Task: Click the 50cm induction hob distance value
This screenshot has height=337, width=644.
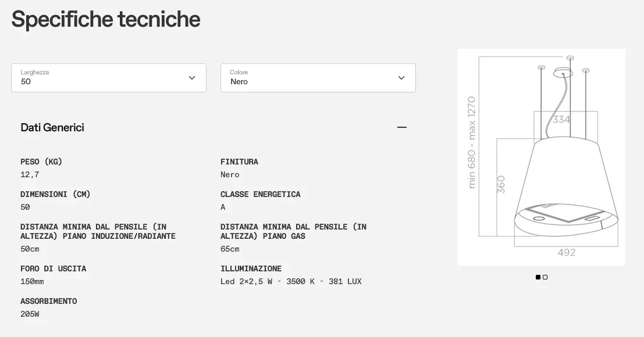Action: pyautogui.click(x=30, y=249)
